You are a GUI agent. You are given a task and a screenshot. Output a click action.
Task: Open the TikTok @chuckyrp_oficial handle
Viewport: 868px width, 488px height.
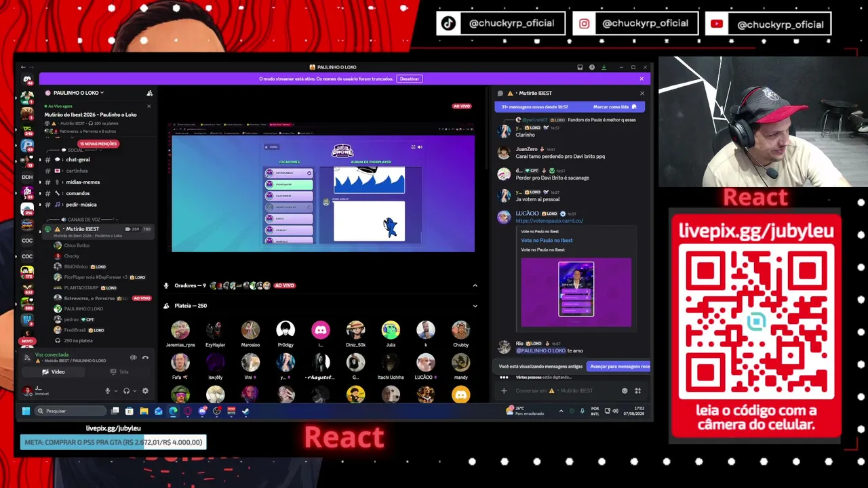(512, 23)
